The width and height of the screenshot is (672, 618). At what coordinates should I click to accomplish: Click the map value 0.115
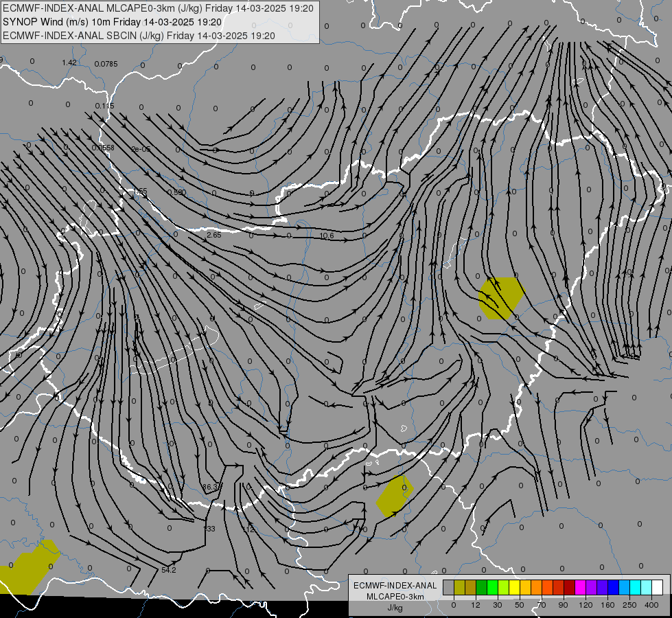click(104, 106)
